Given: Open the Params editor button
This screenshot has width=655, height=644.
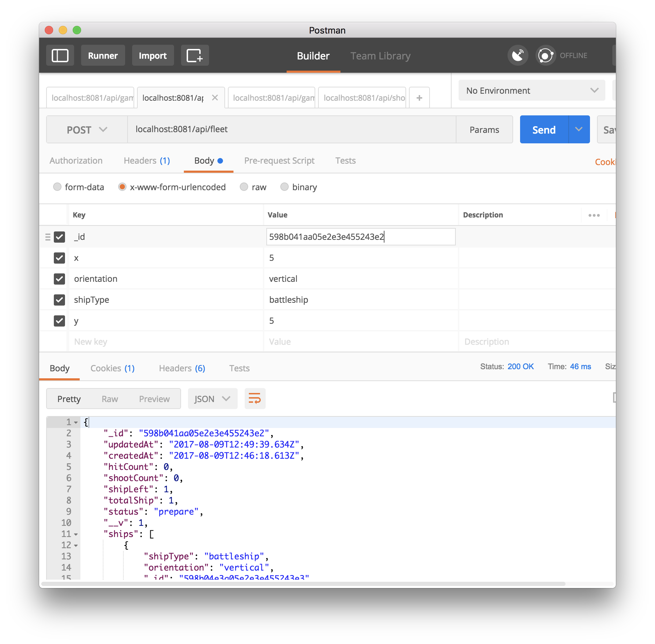Looking at the screenshot, I should coord(484,130).
